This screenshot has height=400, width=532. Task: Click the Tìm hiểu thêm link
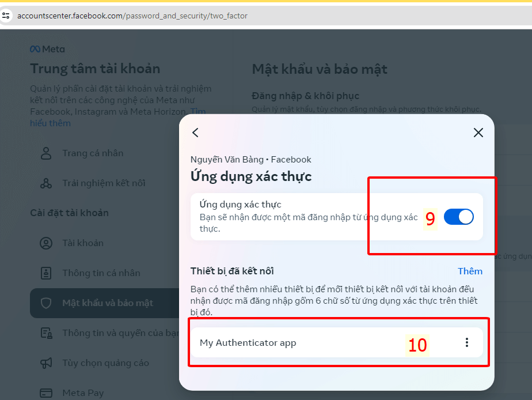pyautogui.click(x=50, y=123)
